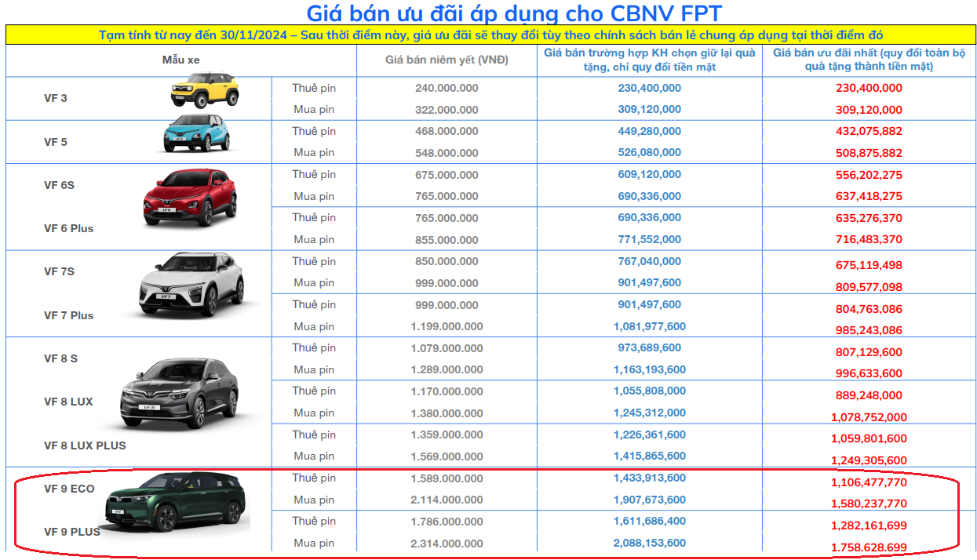Click the gray VF 8 car image

(179, 393)
